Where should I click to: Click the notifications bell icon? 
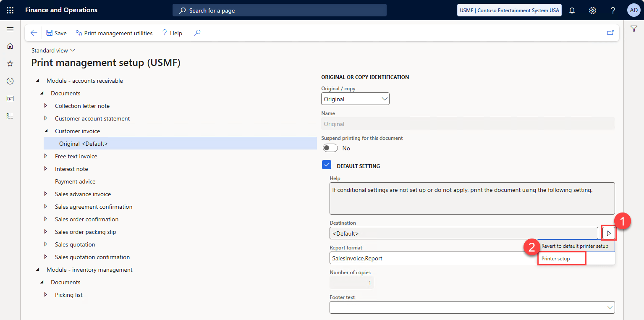point(572,10)
